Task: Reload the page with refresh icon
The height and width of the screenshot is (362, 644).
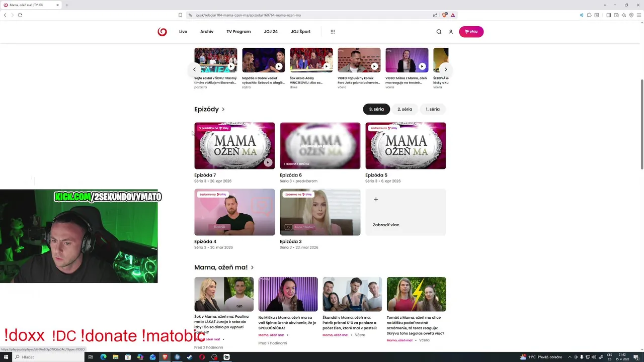Action: [x=20, y=15]
